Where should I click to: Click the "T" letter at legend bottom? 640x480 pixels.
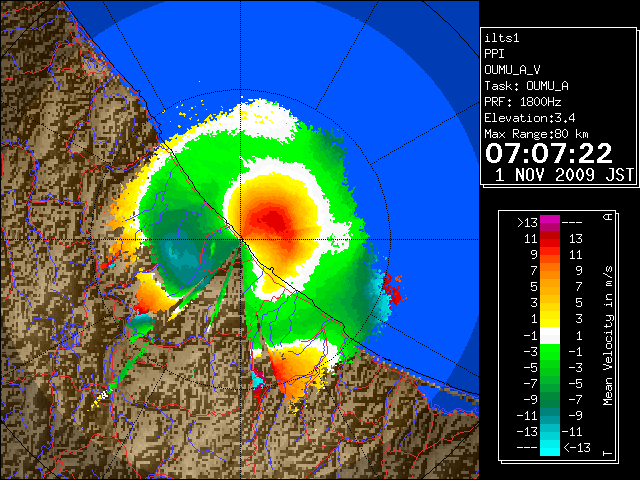(608, 453)
